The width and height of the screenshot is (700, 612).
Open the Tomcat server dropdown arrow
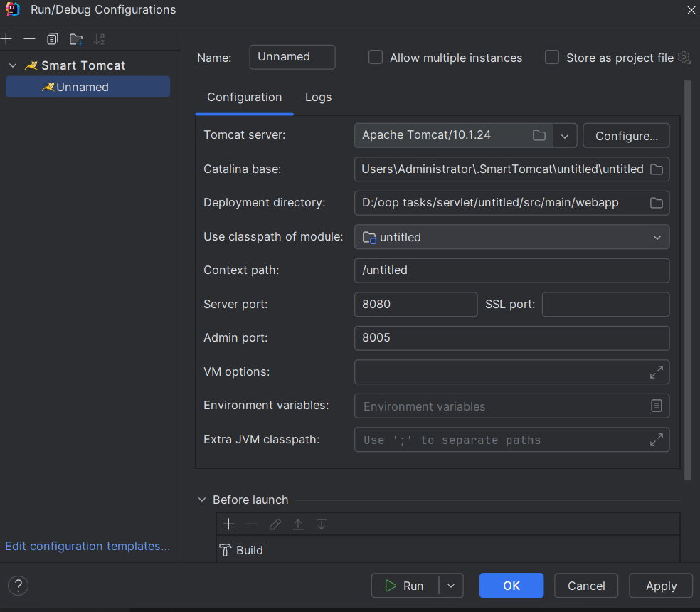pos(565,136)
